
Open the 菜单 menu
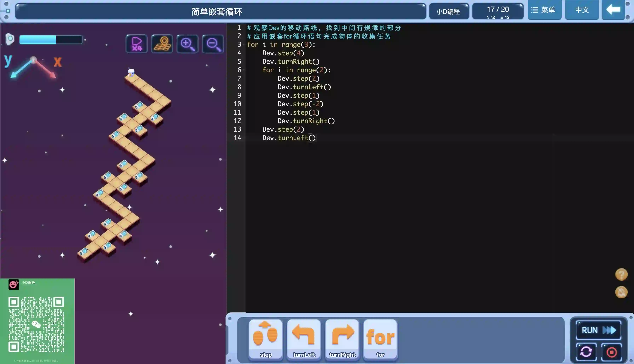[544, 10]
